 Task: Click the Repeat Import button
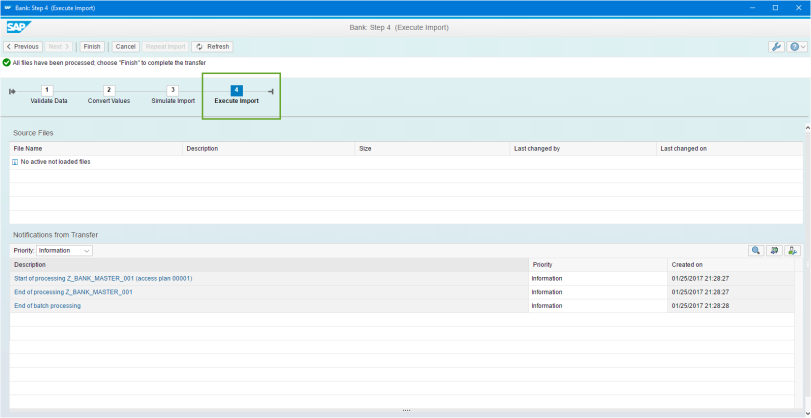pyautogui.click(x=166, y=47)
